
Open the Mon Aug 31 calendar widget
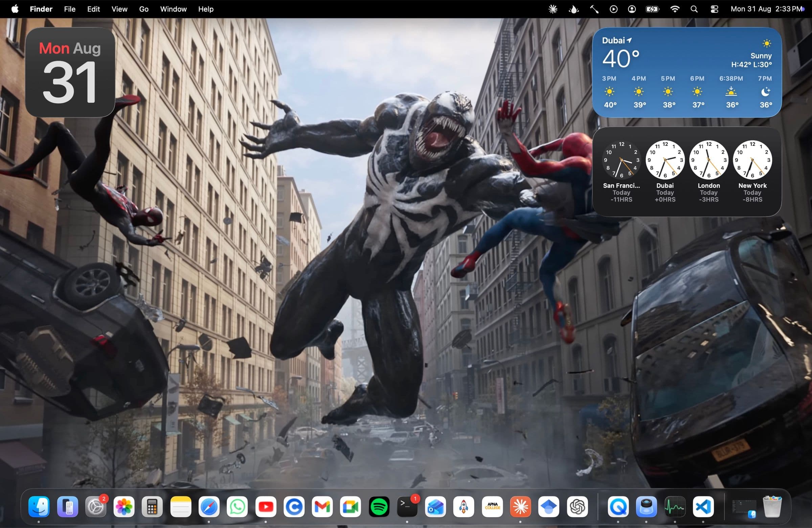point(70,72)
